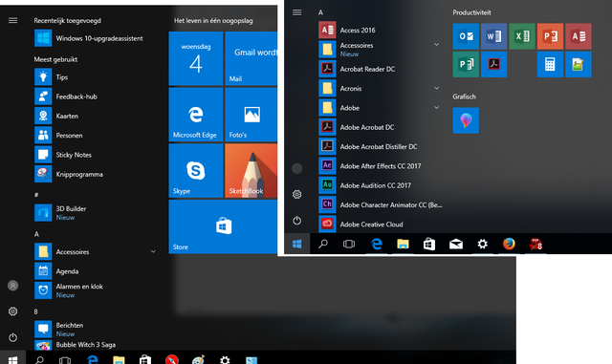Open Settings gear in left Start sidebar

(x=12, y=311)
